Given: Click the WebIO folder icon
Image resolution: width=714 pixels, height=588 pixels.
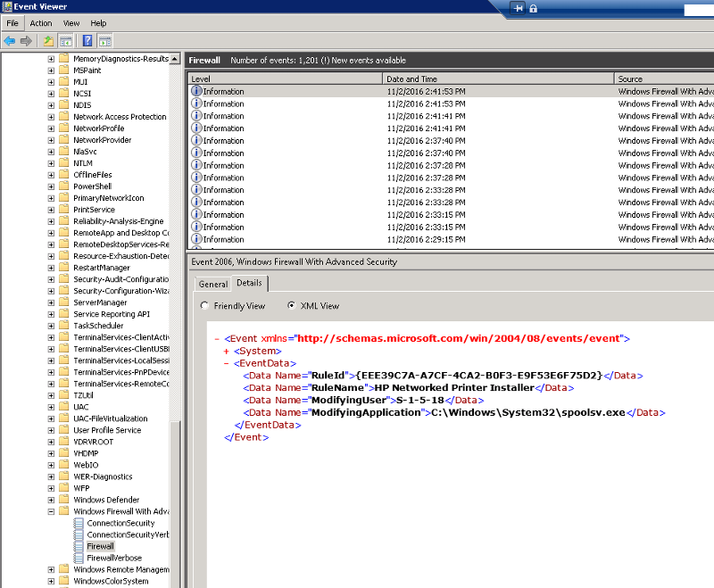Looking at the screenshot, I should tap(64, 464).
